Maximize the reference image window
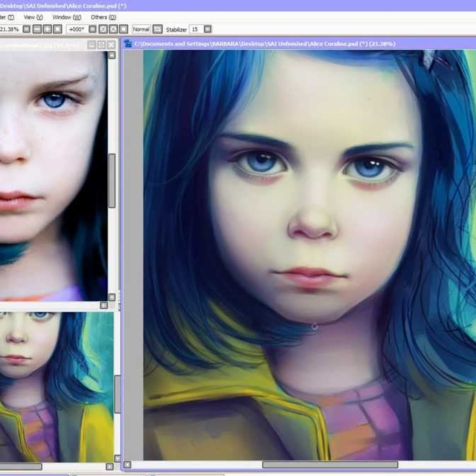 (102, 45)
